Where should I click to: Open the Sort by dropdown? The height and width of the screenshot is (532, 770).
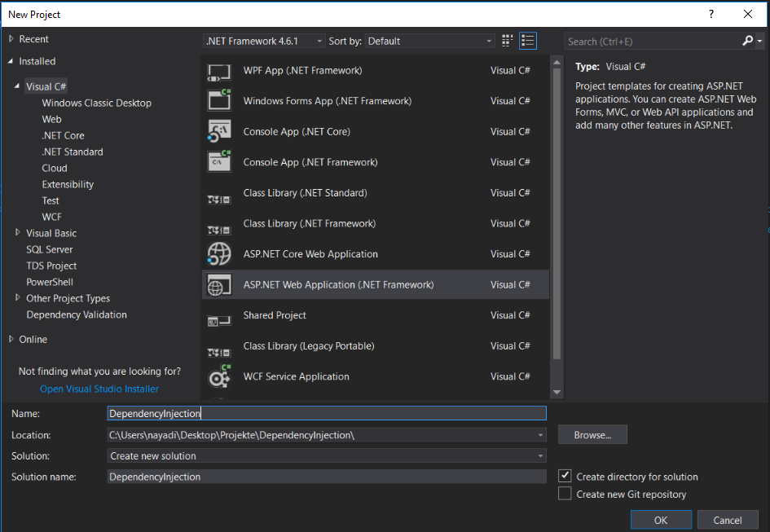(x=429, y=41)
